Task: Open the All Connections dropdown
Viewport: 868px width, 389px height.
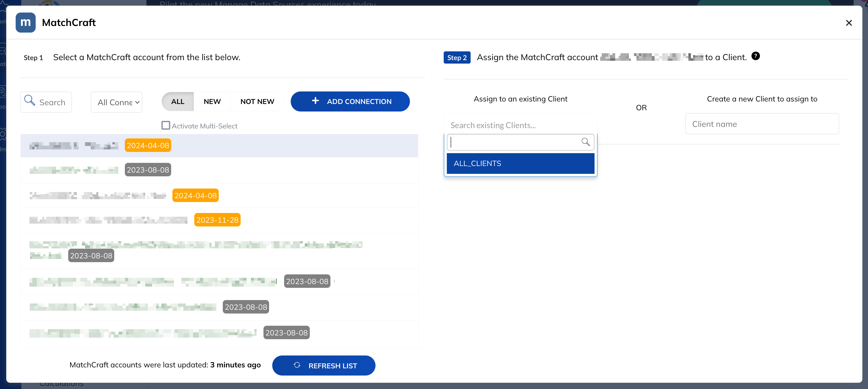Action: point(117,102)
